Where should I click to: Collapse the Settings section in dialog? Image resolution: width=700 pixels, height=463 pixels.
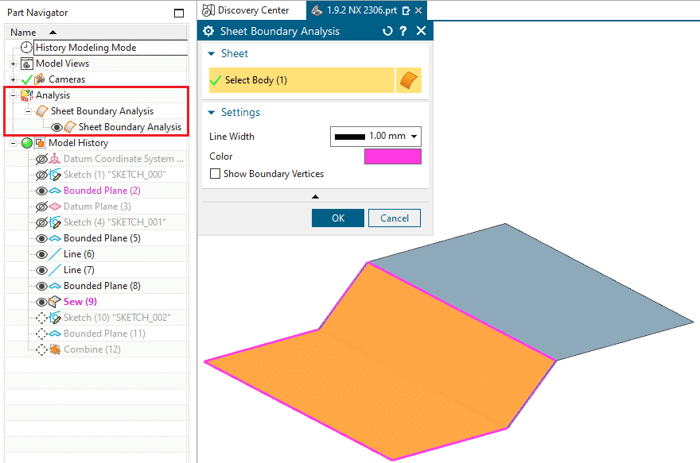[212, 113]
